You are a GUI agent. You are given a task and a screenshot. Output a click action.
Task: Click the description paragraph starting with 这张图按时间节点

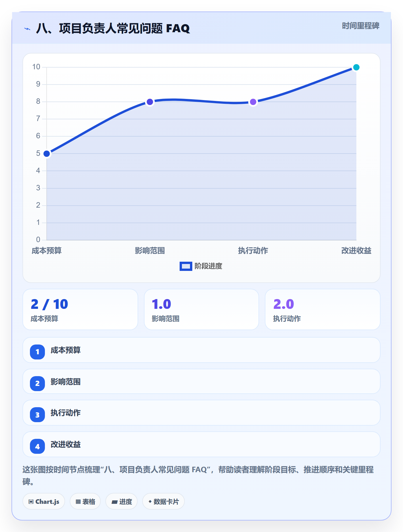(x=198, y=476)
